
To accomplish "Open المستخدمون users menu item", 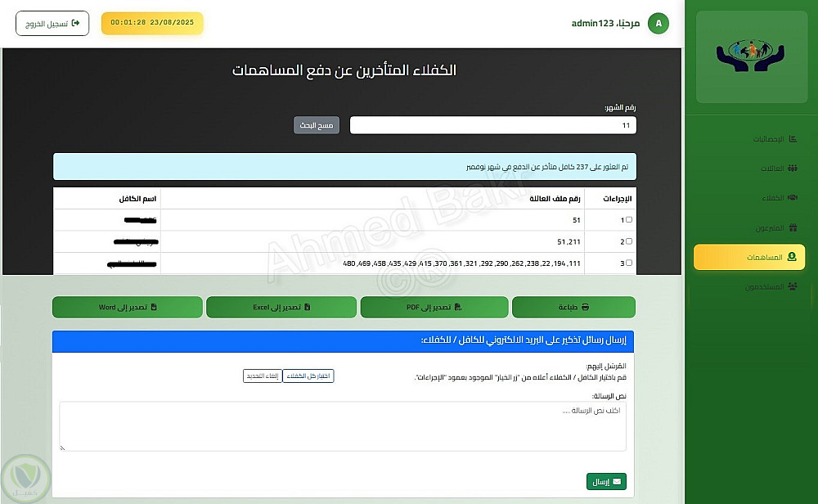I will (771, 286).
